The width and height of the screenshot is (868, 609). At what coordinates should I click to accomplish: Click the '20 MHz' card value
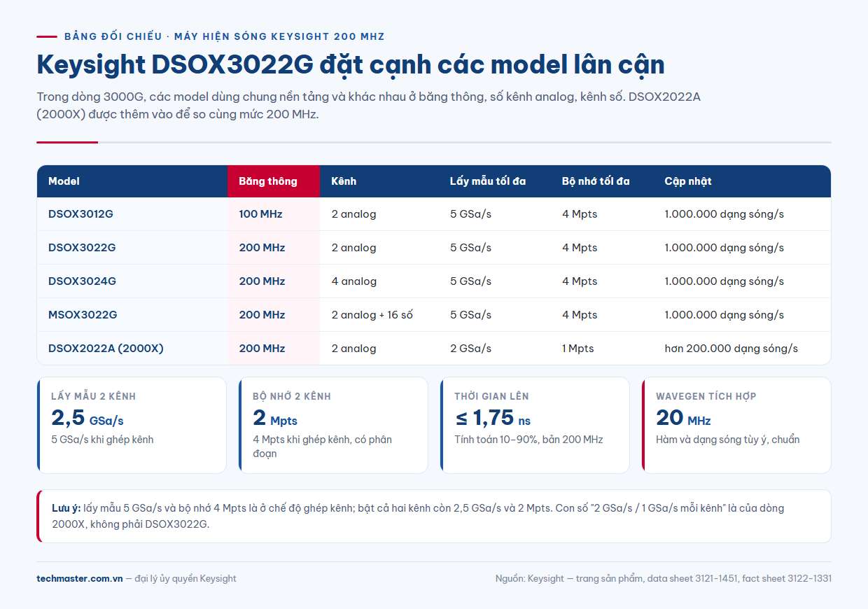683,418
